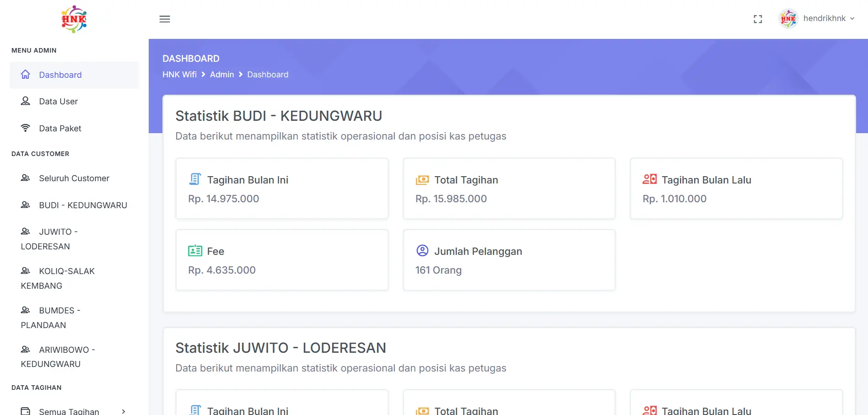Click the Data User person icon
The width and height of the screenshot is (868, 415).
pos(26,101)
